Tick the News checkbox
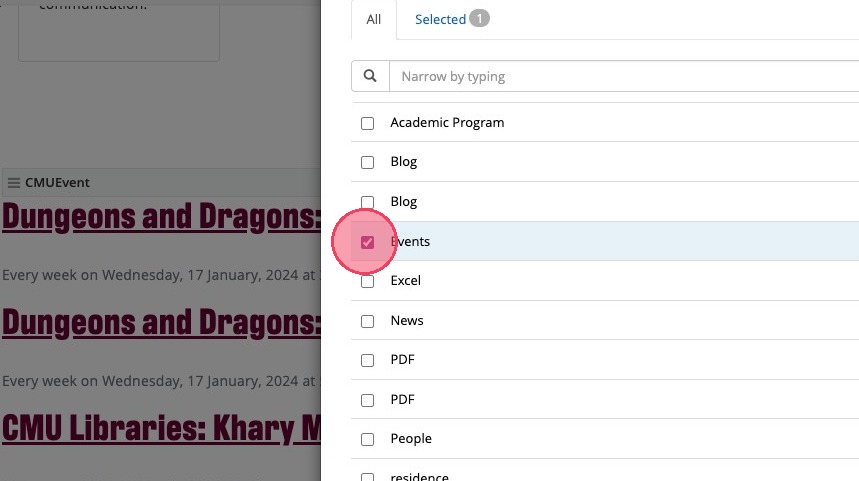 pyautogui.click(x=368, y=321)
